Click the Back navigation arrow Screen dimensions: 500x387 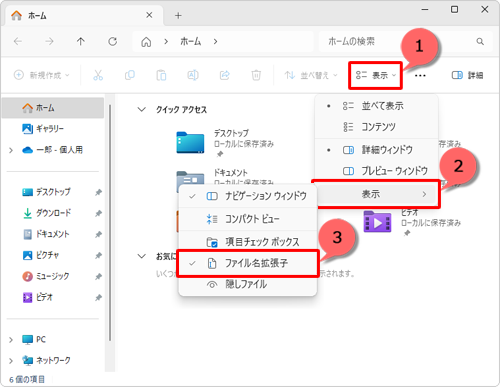18,41
